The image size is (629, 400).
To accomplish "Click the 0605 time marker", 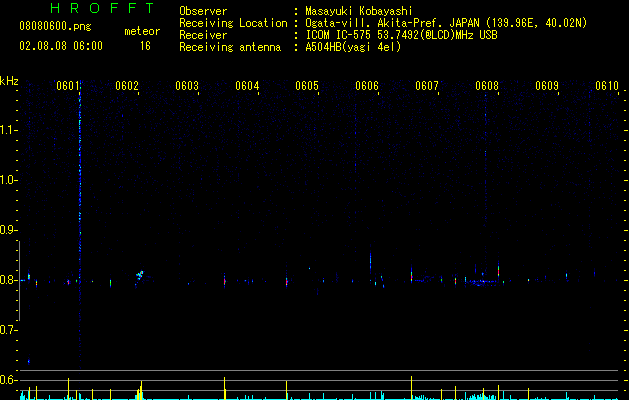I will (x=307, y=86).
